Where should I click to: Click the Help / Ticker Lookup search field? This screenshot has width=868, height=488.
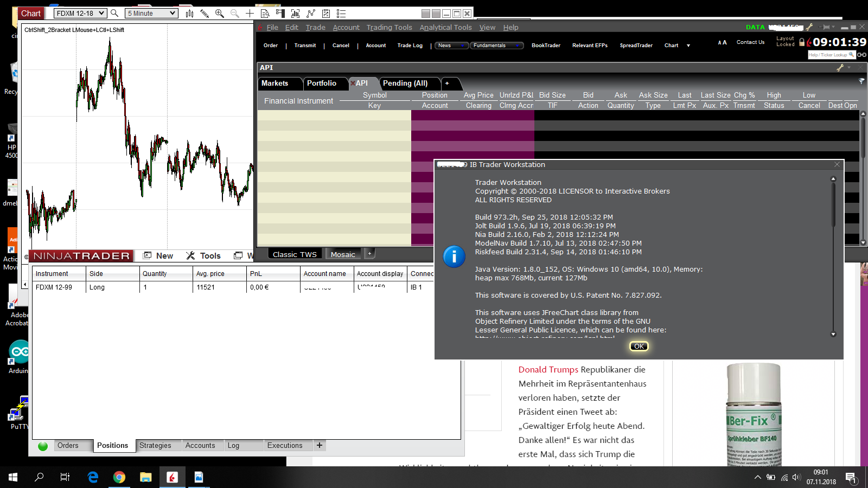pos(831,55)
